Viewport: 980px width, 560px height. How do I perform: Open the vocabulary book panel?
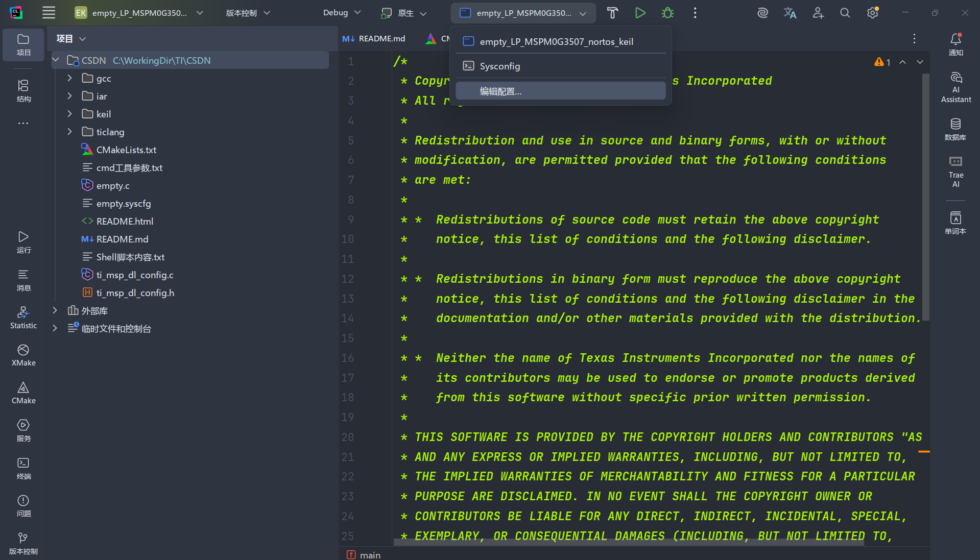tap(955, 223)
